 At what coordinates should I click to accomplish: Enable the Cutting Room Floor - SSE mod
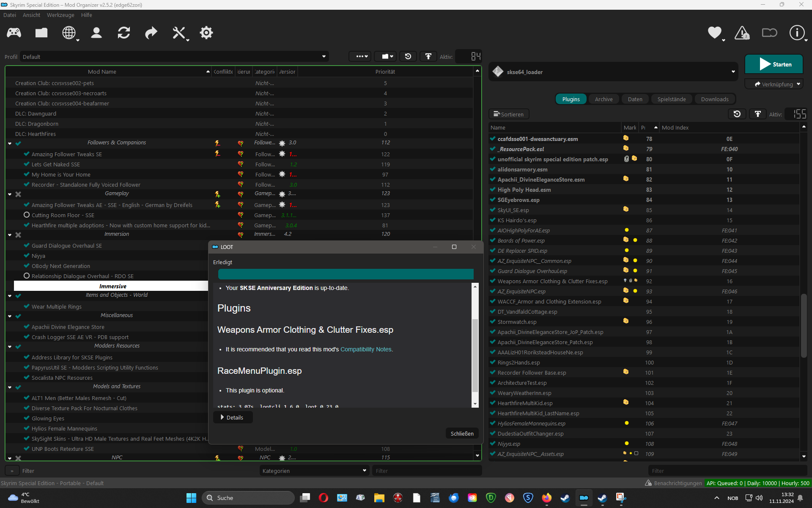pyautogui.click(x=27, y=215)
